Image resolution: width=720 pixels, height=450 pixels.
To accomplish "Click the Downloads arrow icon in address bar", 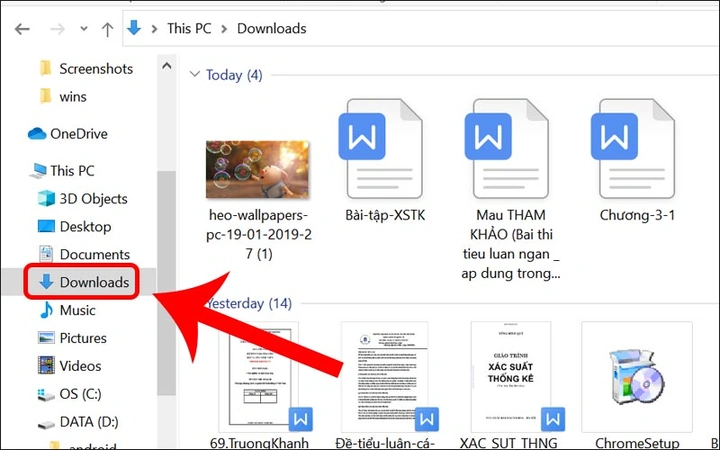I will (x=134, y=28).
